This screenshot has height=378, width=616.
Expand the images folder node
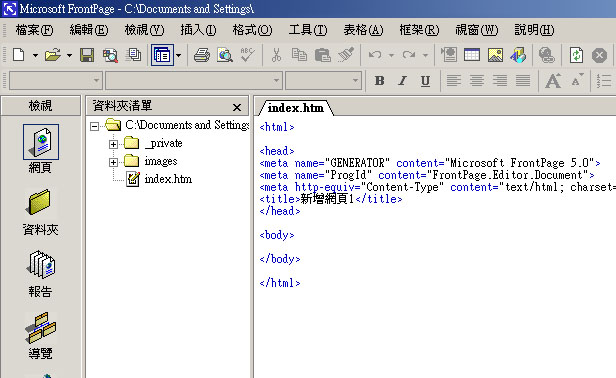(113, 162)
